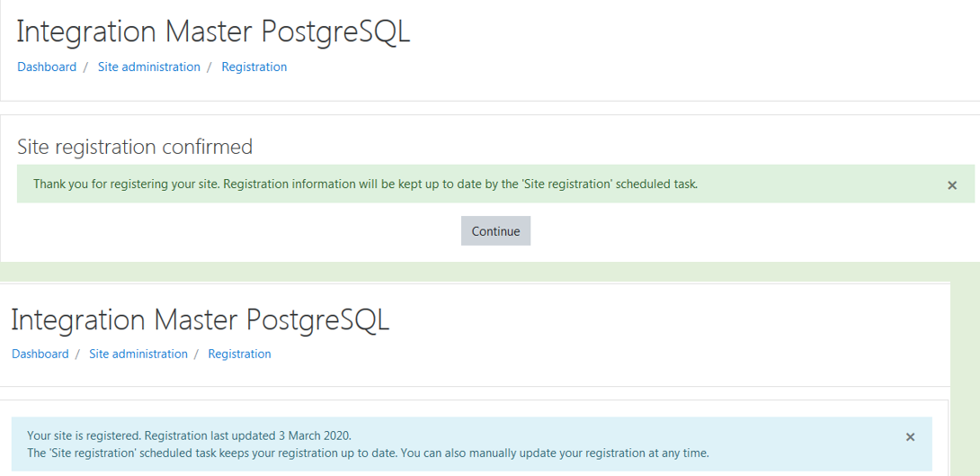Open Site administration breadcrumb above blue alert
980x476 pixels.
pos(138,354)
